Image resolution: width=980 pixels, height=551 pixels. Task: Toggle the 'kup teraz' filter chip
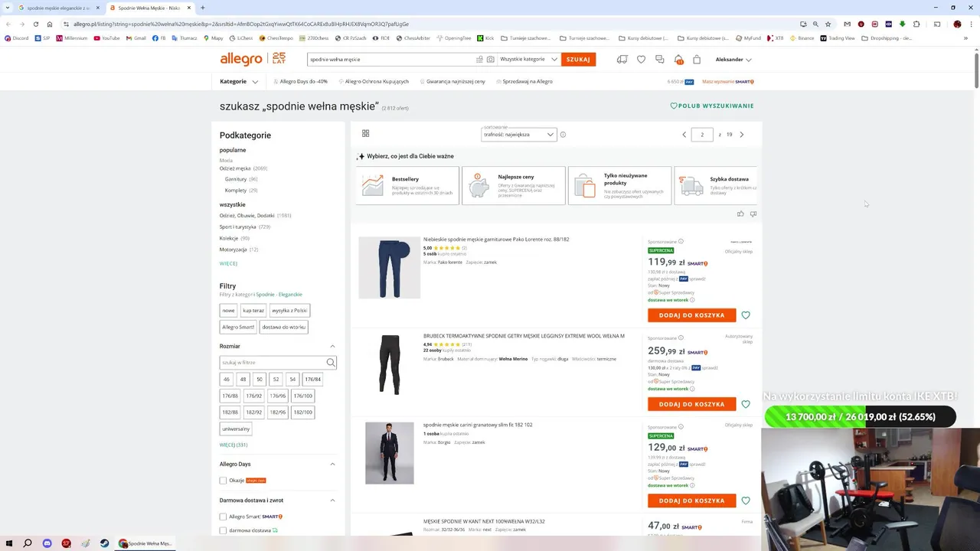(253, 311)
